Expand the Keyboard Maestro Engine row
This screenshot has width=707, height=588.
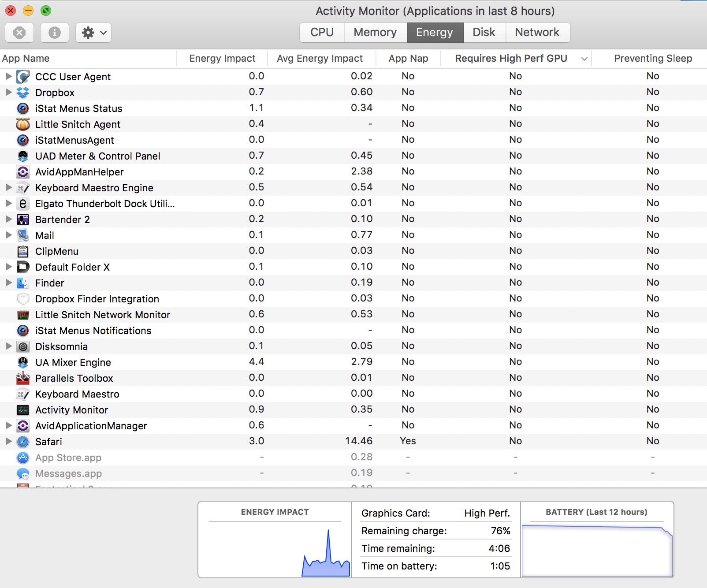coord(8,187)
